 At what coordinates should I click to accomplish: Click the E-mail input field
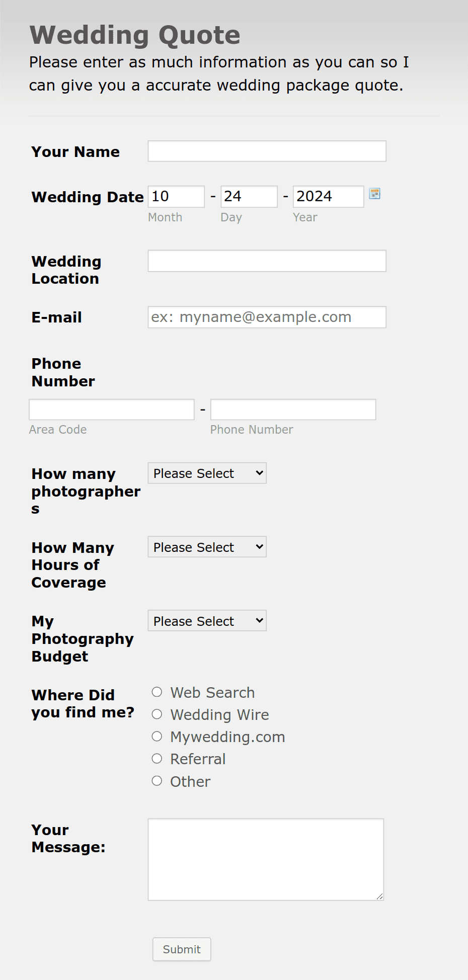pos(267,317)
